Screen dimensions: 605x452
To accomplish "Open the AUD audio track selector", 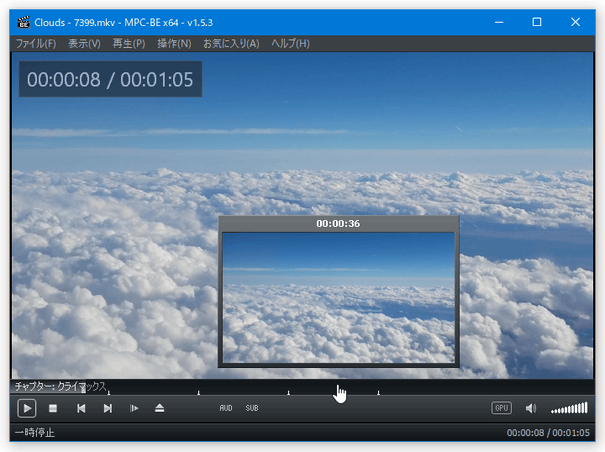I will 226,408.
